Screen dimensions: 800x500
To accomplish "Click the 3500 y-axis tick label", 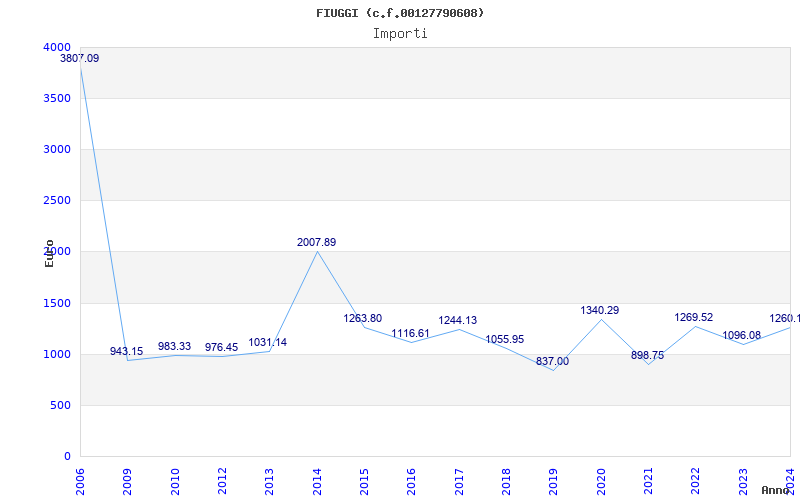I will point(57,98).
